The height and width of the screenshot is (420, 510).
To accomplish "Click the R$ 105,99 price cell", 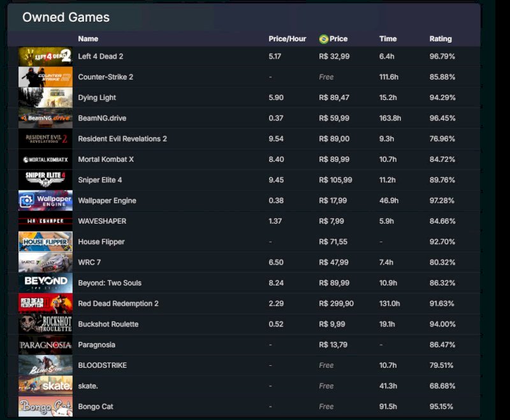I will pos(335,180).
